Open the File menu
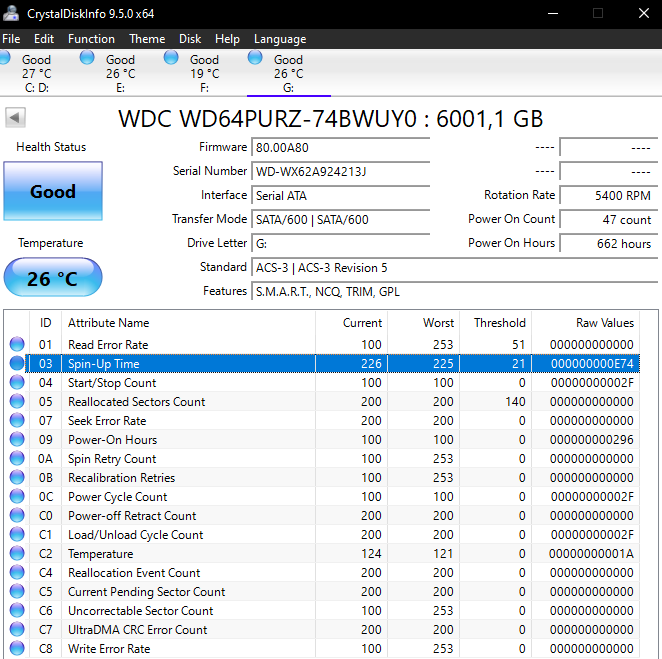Image resolution: width=662 pixels, height=659 pixels. pyautogui.click(x=11, y=39)
